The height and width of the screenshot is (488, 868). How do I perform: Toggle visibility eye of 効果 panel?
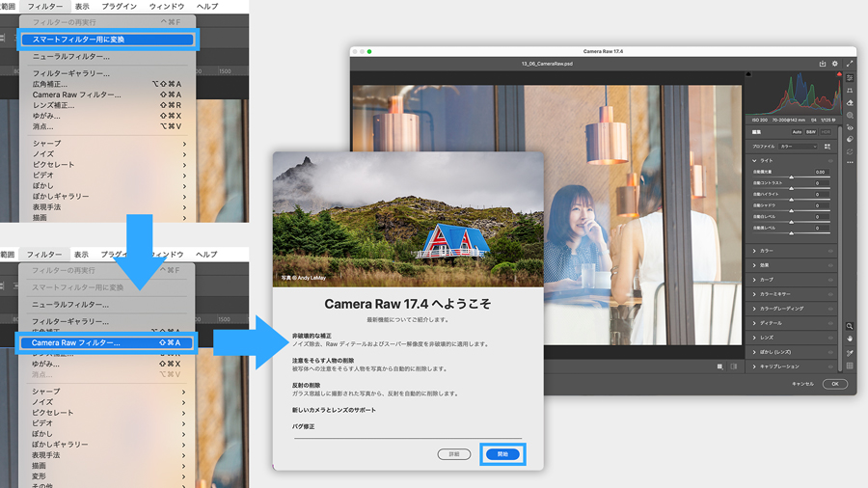(830, 265)
